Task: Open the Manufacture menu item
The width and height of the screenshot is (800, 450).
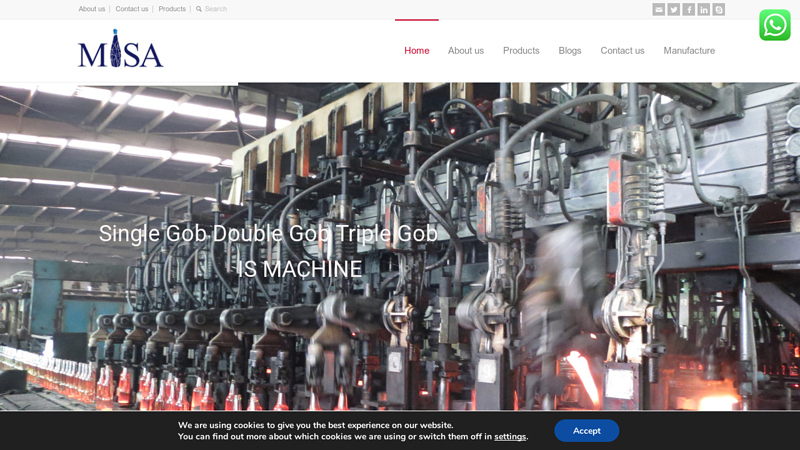Action: coord(689,51)
